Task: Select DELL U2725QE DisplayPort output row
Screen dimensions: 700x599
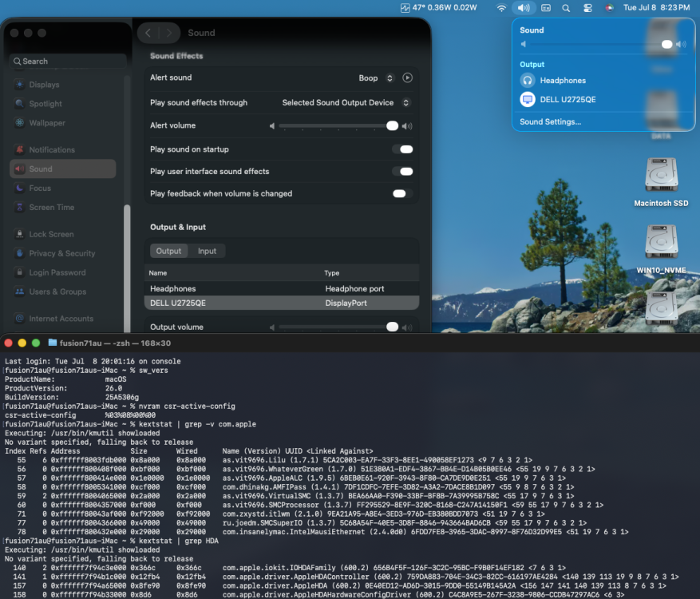Action: 282,303
